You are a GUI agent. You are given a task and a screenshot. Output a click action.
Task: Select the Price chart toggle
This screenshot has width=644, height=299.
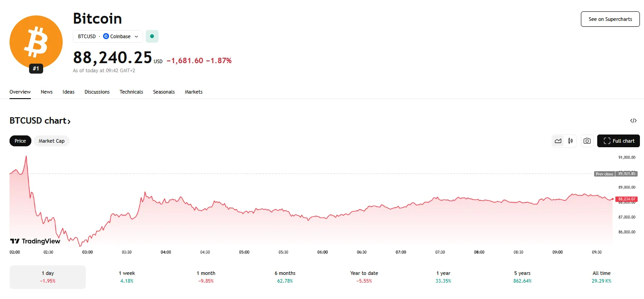coord(20,141)
